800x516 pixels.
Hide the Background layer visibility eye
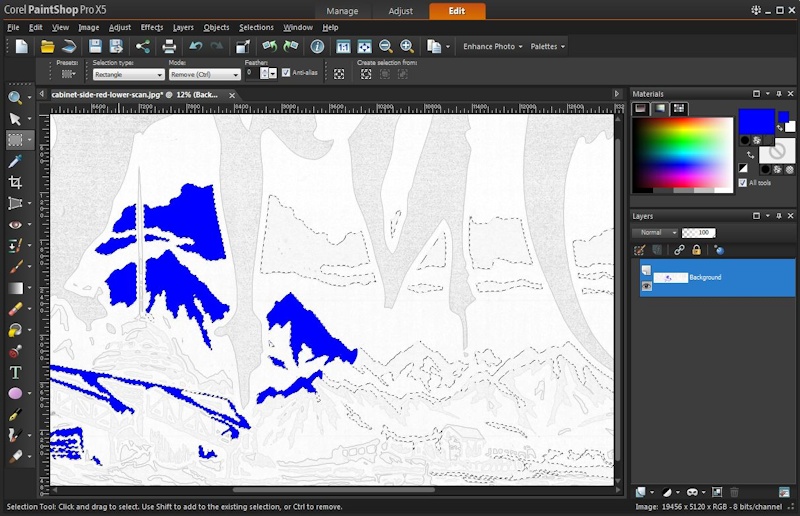pyautogui.click(x=646, y=286)
